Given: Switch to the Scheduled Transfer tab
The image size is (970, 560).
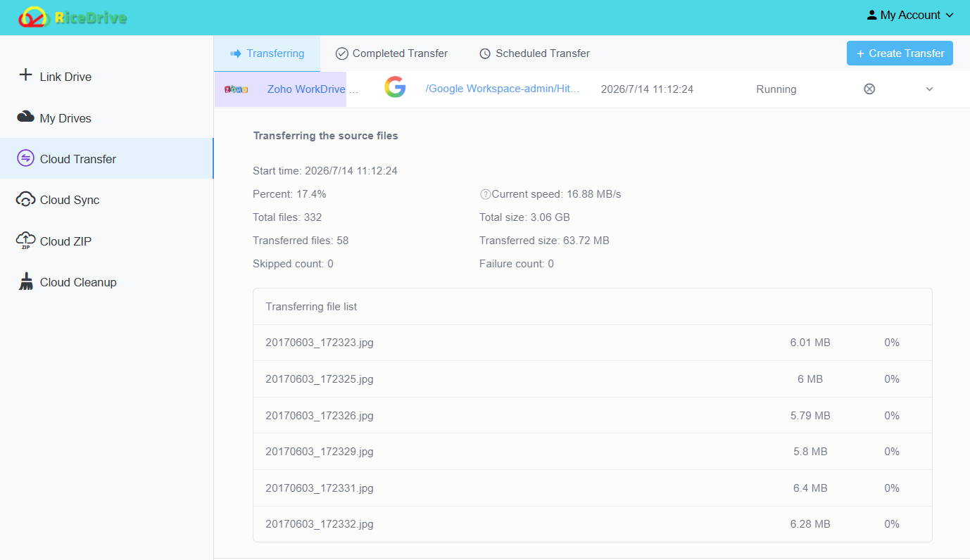Looking at the screenshot, I should pyautogui.click(x=534, y=53).
